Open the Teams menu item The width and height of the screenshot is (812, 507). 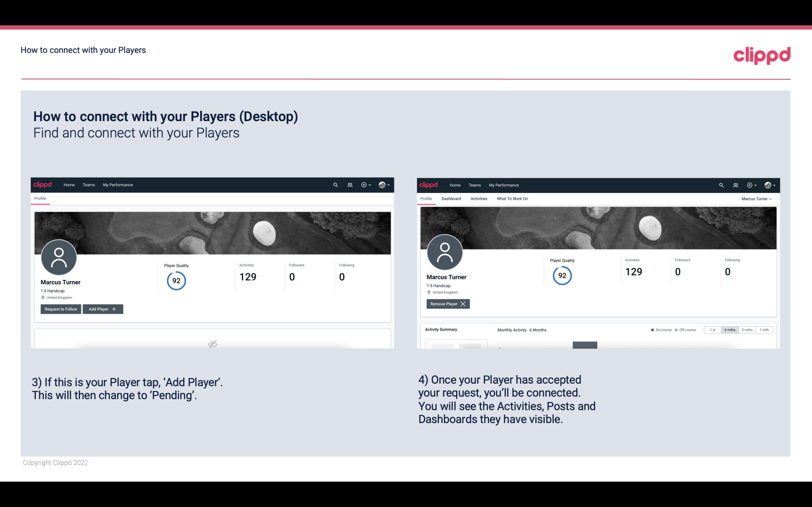[88, 184]
